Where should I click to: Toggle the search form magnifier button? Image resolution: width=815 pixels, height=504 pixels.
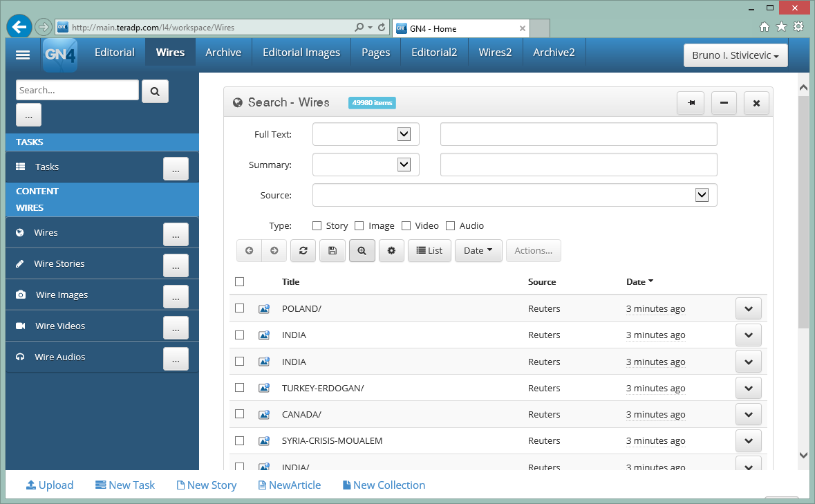[x=362, y=250]
